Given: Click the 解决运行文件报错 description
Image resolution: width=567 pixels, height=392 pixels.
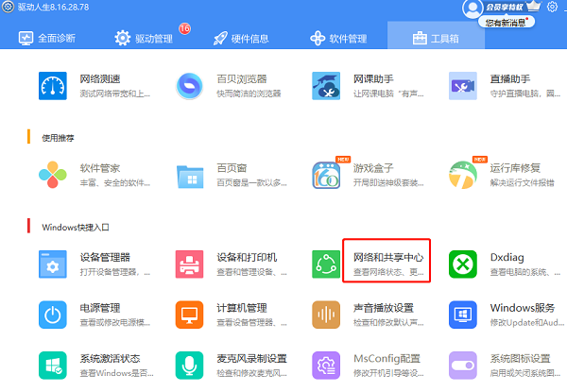Looking at the screenshot, I should 523,183.
